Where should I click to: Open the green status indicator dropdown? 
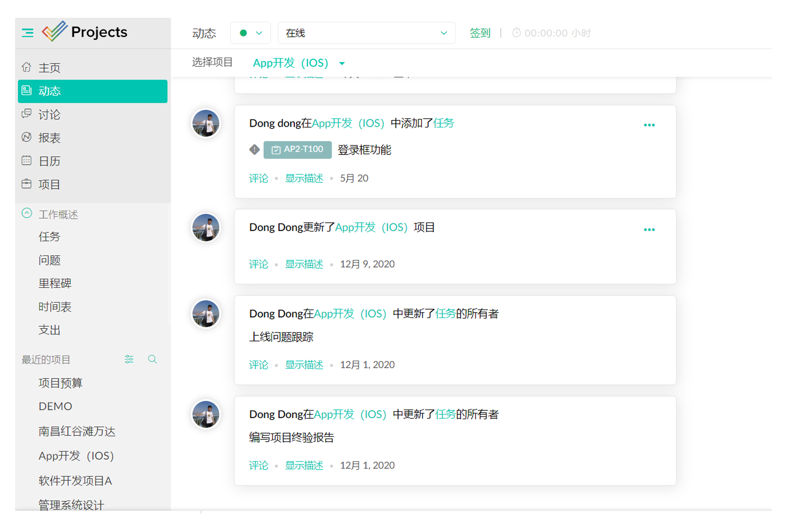coord(250,33)
